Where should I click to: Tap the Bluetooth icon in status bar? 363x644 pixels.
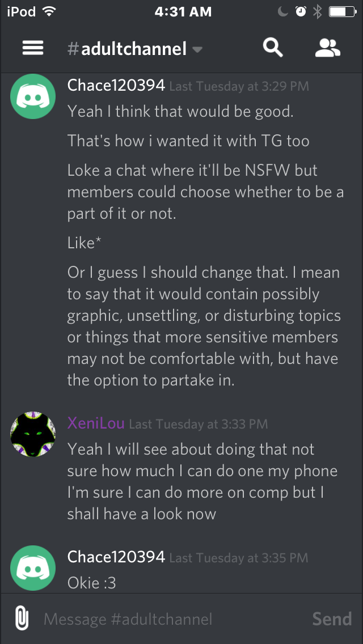pos(318,12)
